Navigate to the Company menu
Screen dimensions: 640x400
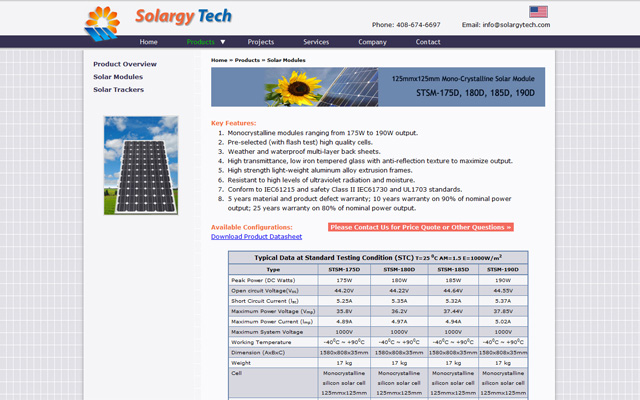372,42
